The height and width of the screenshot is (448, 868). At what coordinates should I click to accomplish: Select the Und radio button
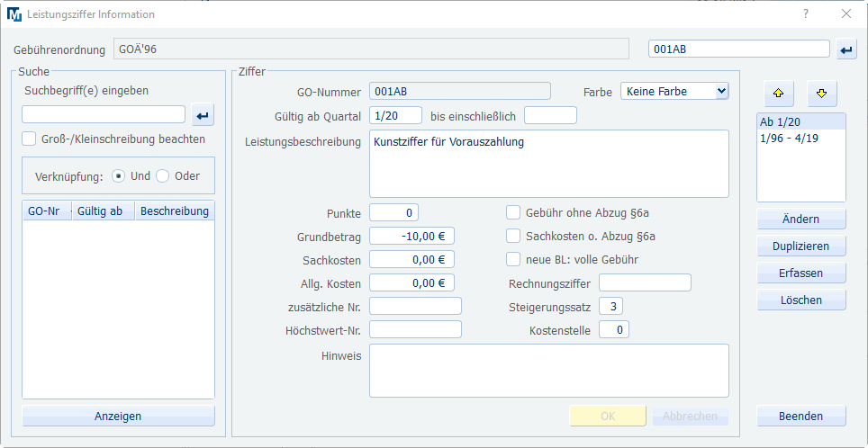pos(118,176)
